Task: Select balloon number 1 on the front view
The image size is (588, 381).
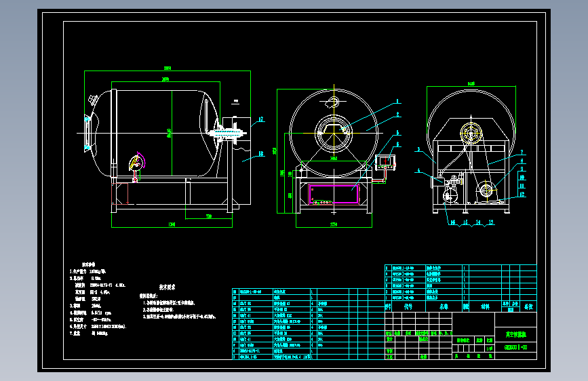Action: click(x=398, y=101)
